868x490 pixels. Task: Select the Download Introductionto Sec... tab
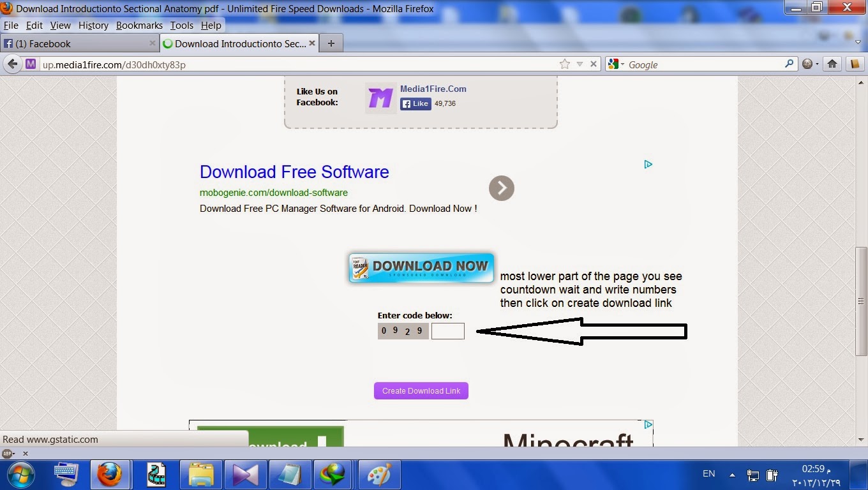tap(239, 43)
